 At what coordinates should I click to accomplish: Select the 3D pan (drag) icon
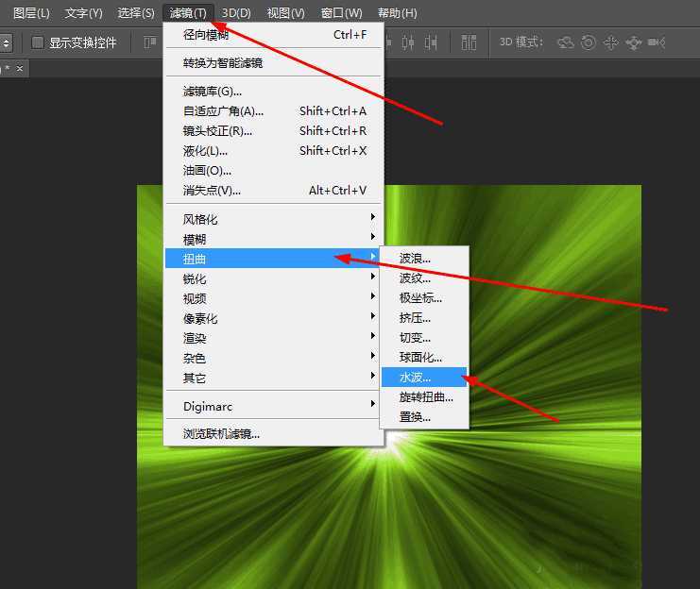610,42
